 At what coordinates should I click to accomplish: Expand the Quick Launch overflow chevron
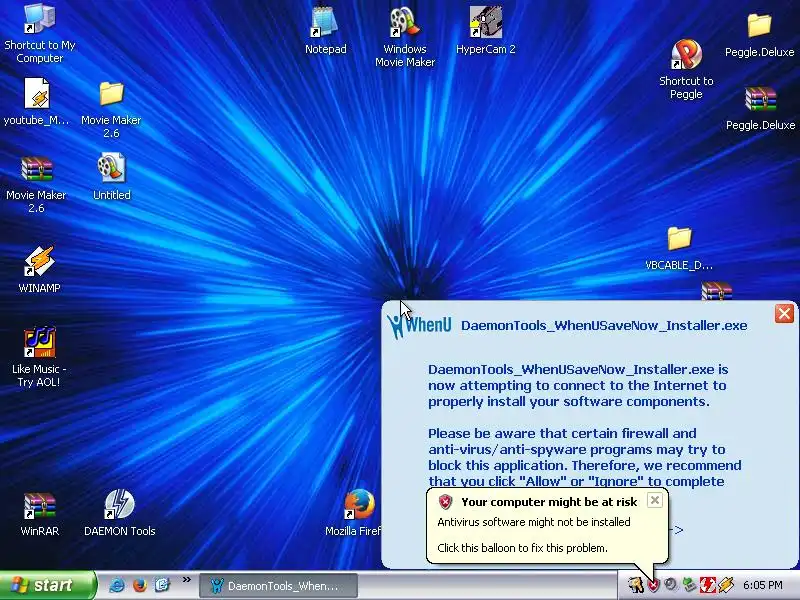(x=186, y=580)
